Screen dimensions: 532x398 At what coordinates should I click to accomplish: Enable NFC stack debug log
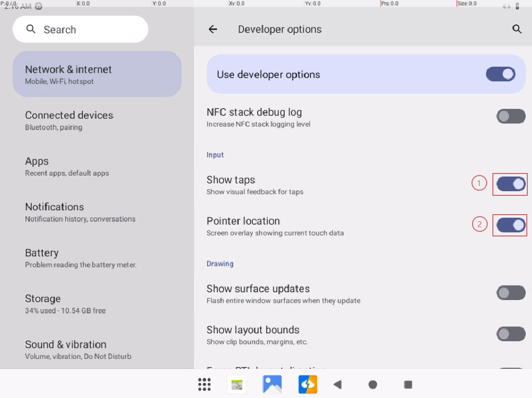(511, 116)
